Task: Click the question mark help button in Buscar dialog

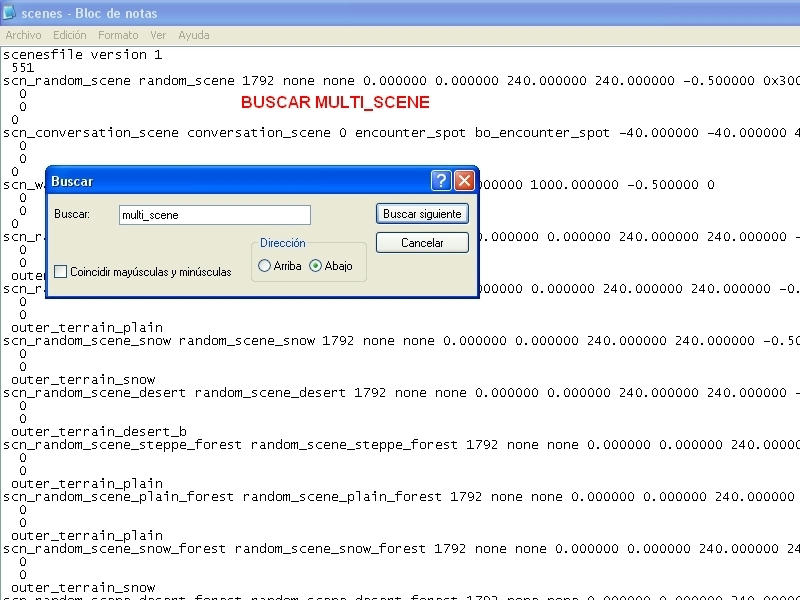Action: pyautogui.click(x=441, y=181)
